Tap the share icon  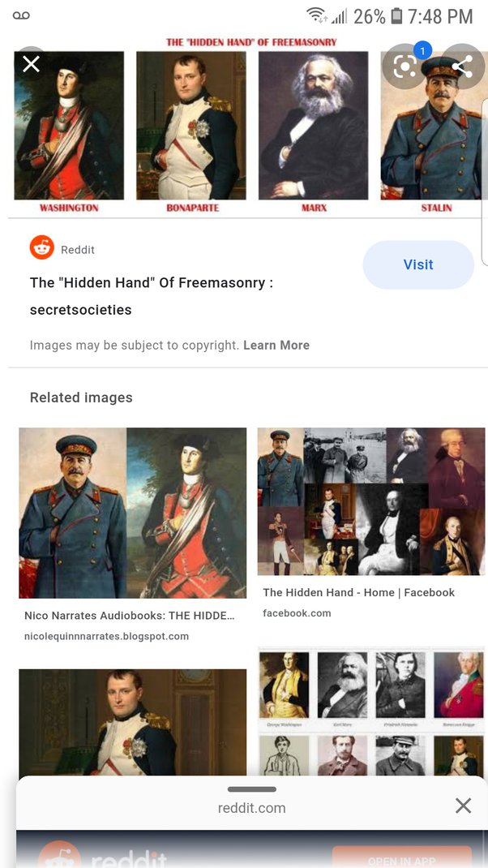tap(462, 67)
